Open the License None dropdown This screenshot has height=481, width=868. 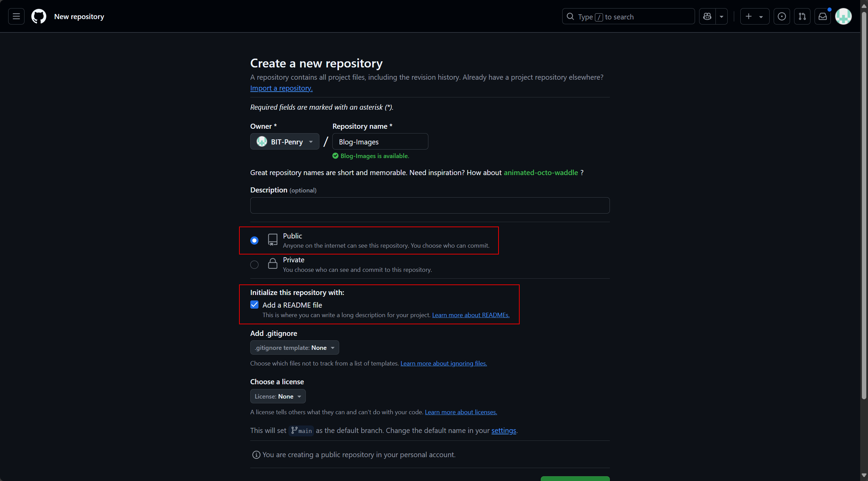[278, 396]
